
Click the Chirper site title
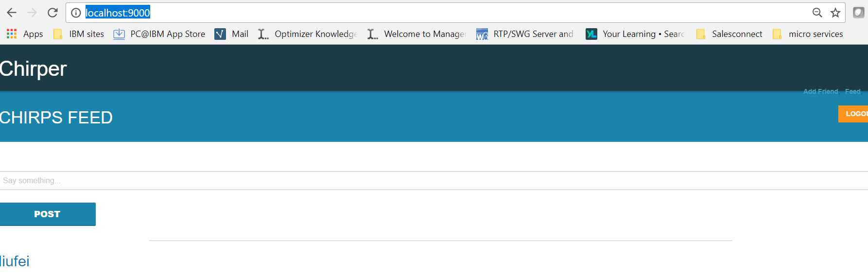click(33, 69)
